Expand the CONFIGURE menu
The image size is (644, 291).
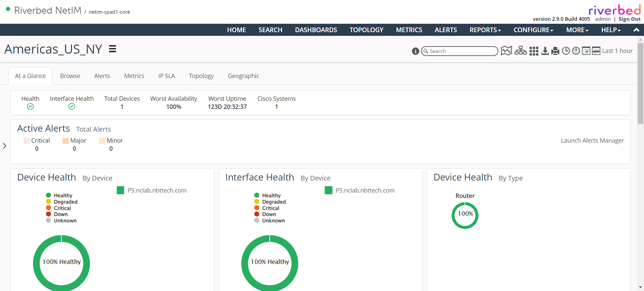click(x=533, y=30)
